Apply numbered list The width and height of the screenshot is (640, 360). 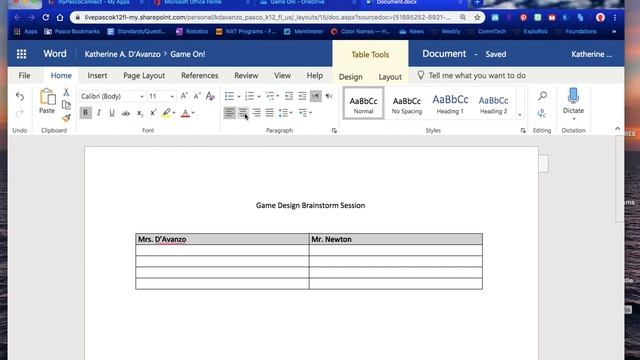coord(249,96)
